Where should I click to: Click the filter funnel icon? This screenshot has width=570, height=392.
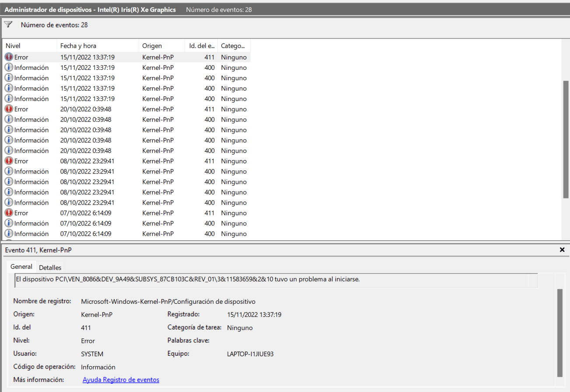tap(8, 24)
